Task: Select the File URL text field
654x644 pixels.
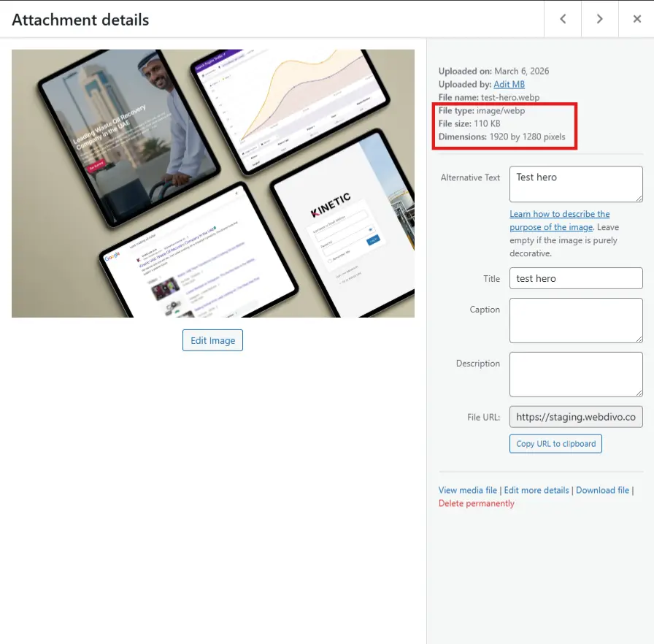Action: click(x=576, y=416)
